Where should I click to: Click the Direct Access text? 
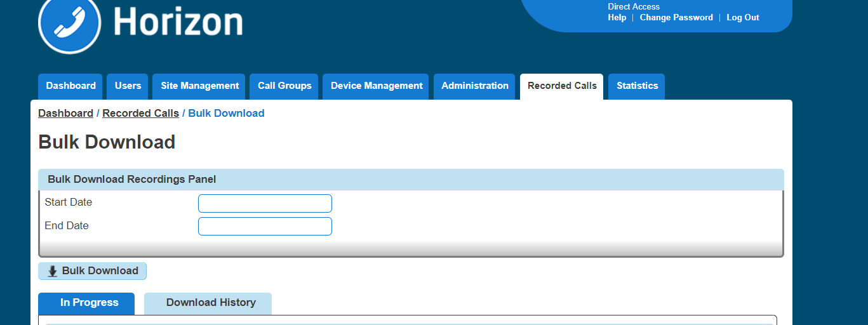(x=634, y=6)
